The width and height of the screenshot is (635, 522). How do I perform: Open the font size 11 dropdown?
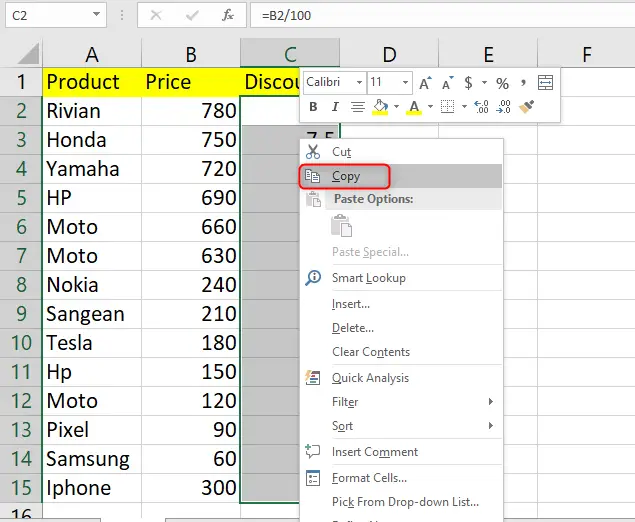tap(405, 83)
